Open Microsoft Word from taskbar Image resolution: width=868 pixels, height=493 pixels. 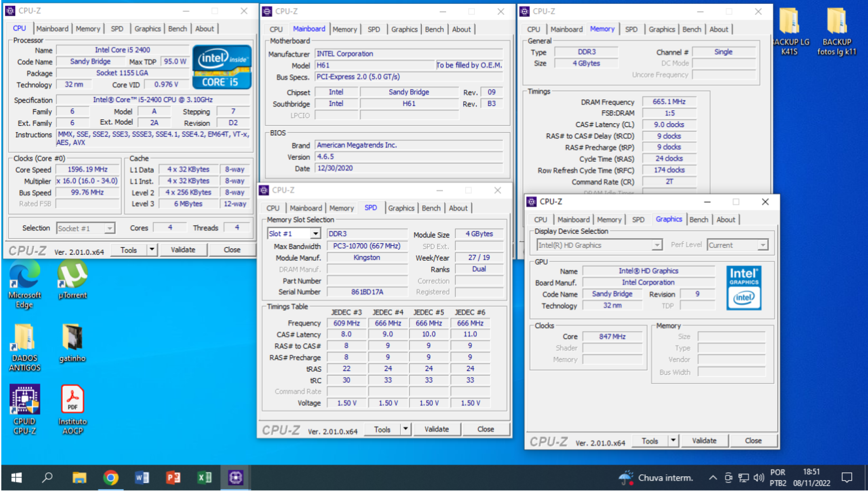[x=142, y=478]
